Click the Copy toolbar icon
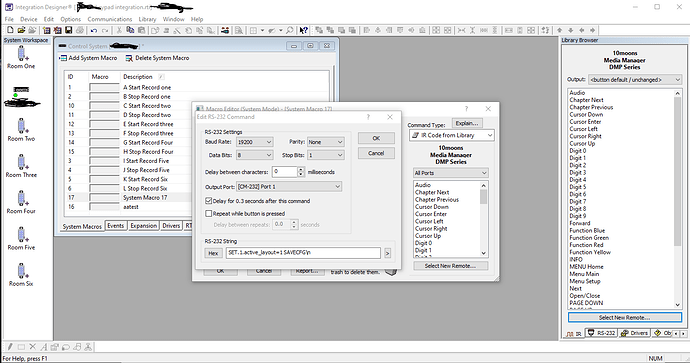690x363 pixels. (x=130, y=30)
